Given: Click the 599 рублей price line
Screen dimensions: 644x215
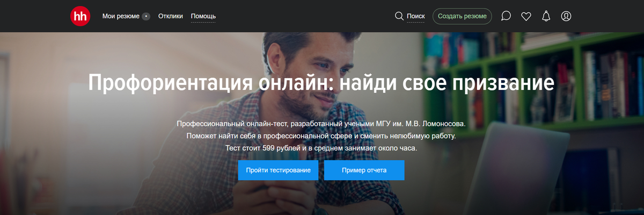Looking at the screenshot, I should pyautogui.click(x=321, y=147).
